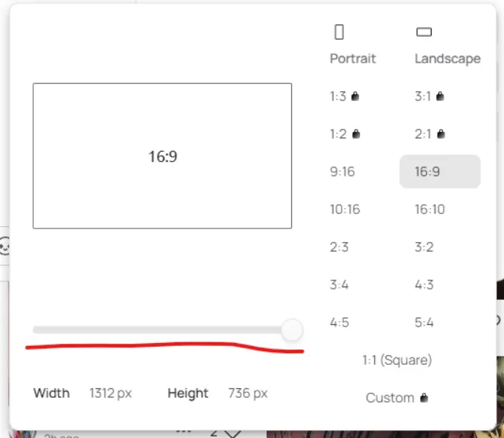Click the image size slider handle
Screen dimensions: 504x438
coord(291,329)
